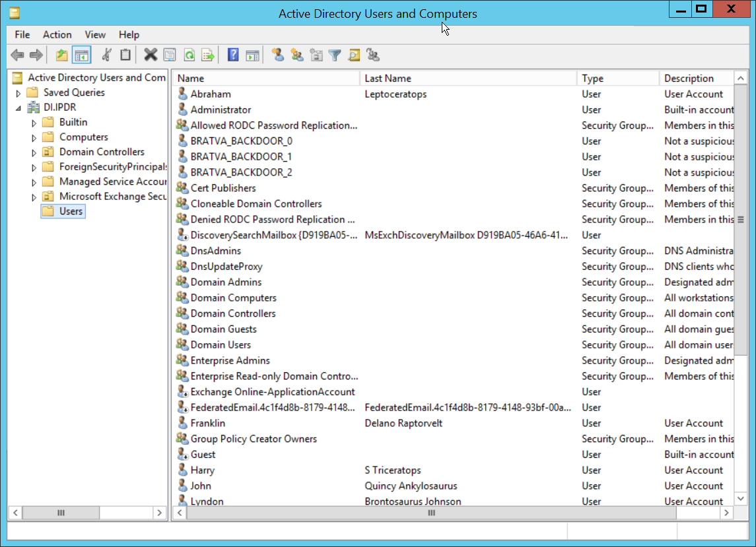Select the DnsUpdateProxy group
756x547 pixels.
226,266
